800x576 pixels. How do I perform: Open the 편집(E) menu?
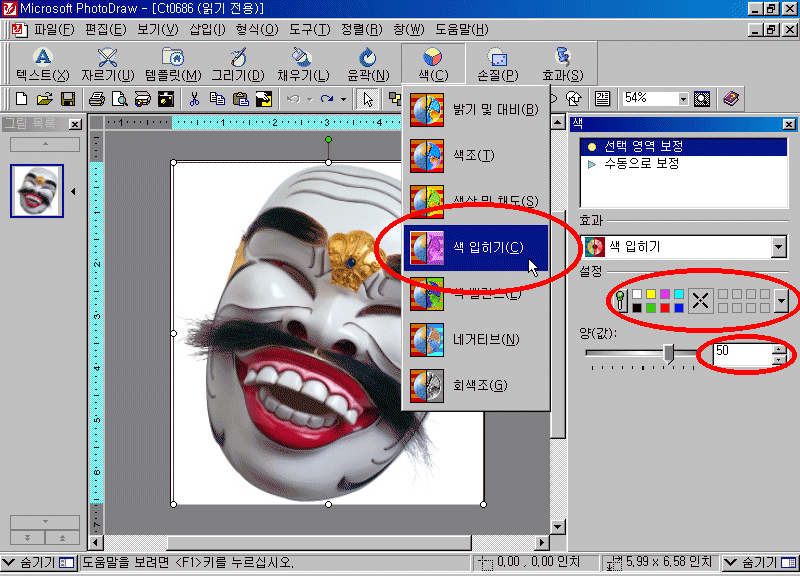105,30
